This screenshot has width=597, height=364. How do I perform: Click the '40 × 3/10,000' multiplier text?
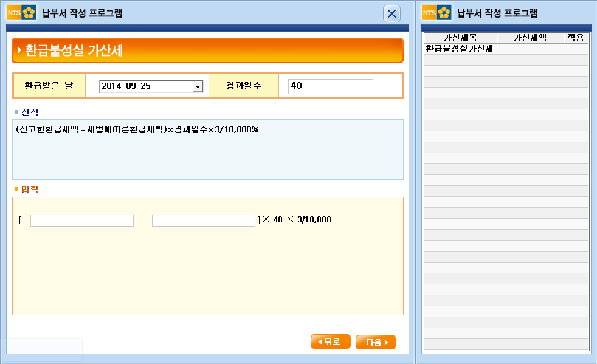click(x=302, y=220)
